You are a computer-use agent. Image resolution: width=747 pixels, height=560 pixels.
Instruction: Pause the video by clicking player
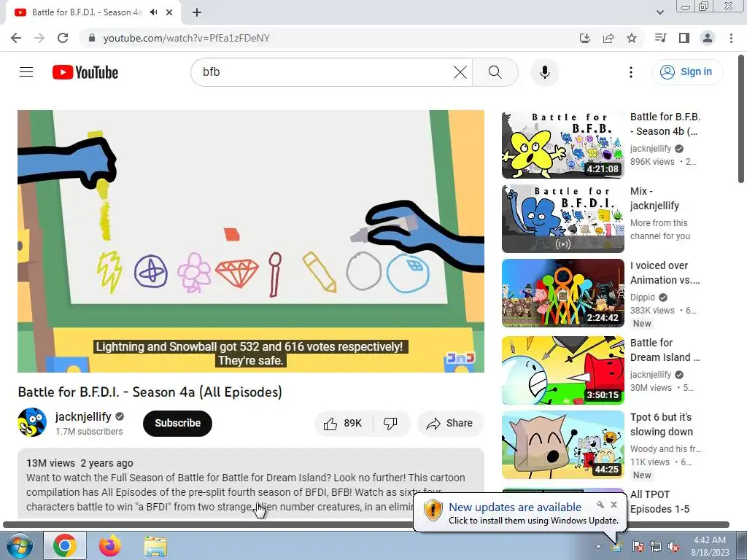tap(251, 241)
